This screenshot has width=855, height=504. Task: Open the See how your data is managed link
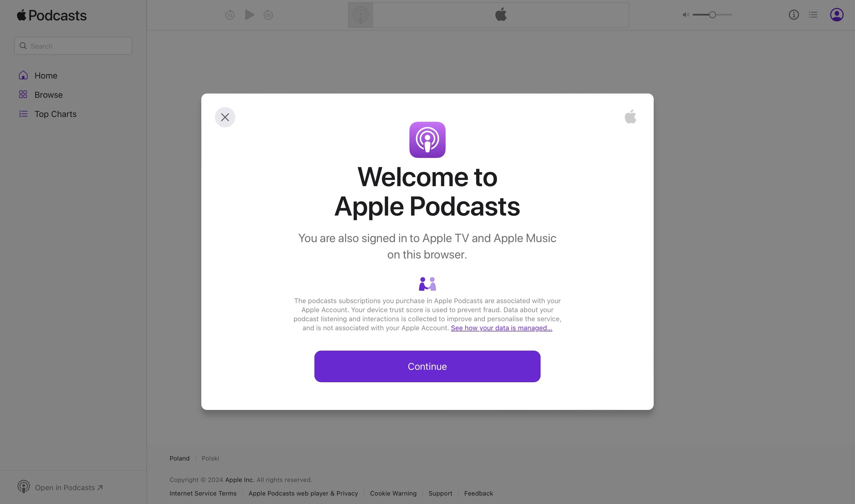(x=501, y=328)
